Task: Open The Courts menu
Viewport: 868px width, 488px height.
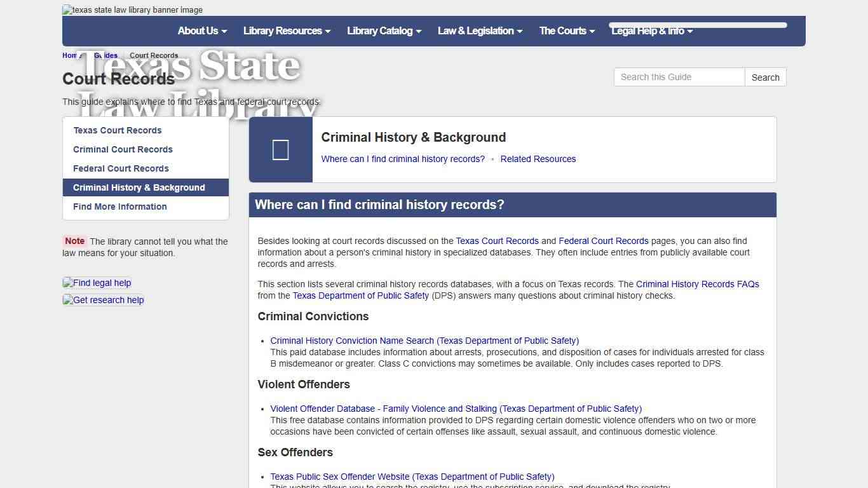Action: tap(566, 30)
